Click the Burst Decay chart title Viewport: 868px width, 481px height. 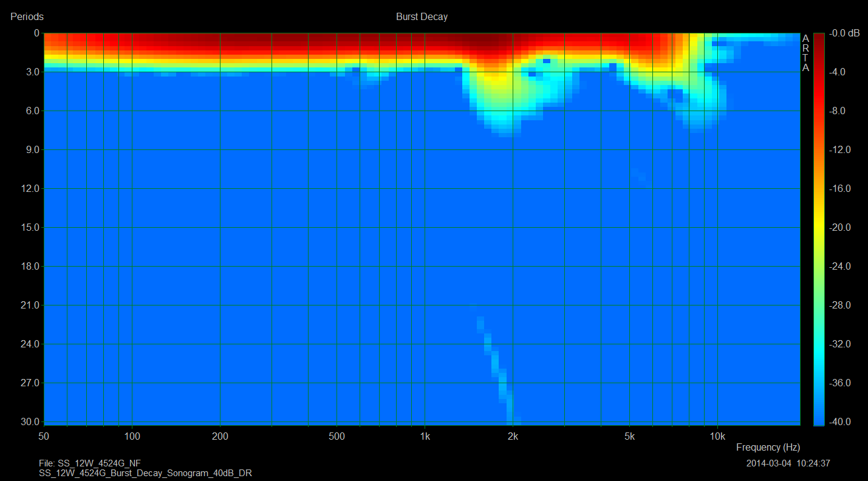coord(422,17)
